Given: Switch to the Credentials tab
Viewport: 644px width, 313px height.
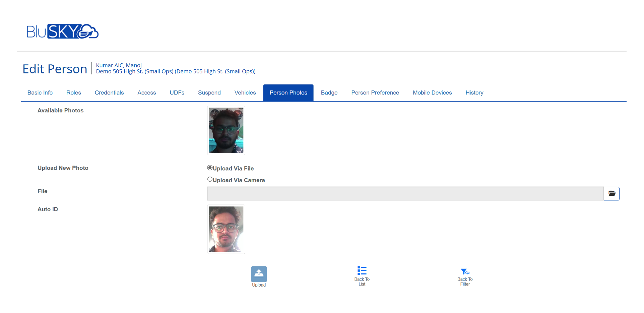Looking at the screenshot, I should coord(109,92).
